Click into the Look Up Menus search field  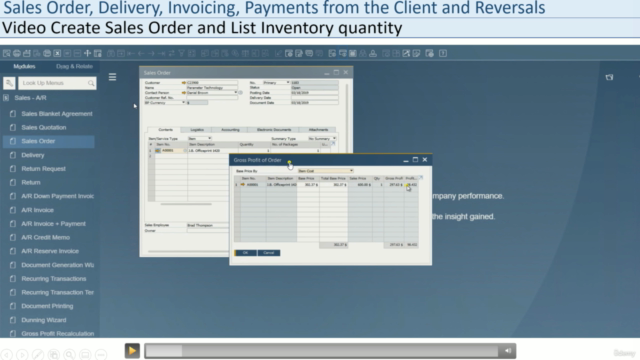57,83
